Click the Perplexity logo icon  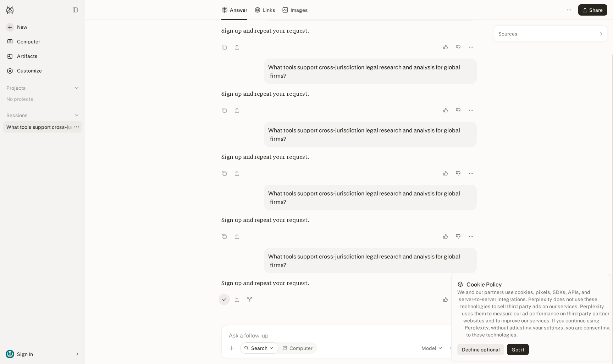pyautogui.click(x=10, y=10)
